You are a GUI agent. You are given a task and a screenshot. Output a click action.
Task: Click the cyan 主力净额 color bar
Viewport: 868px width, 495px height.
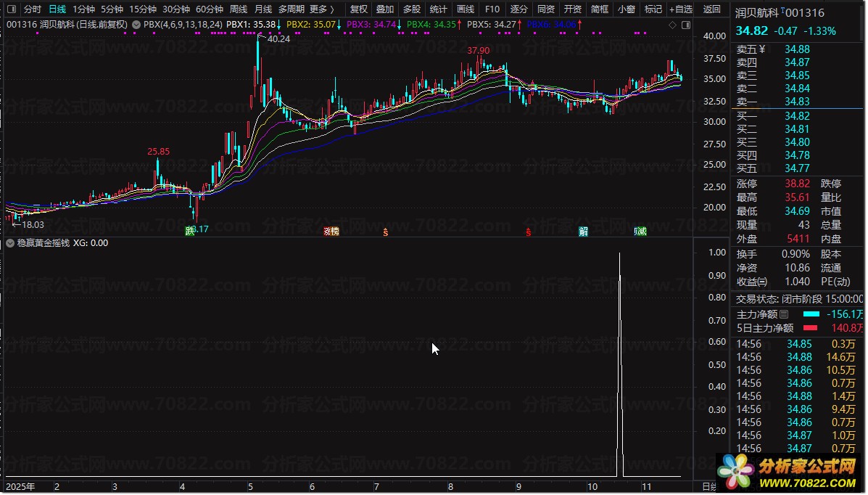[811, 314]
